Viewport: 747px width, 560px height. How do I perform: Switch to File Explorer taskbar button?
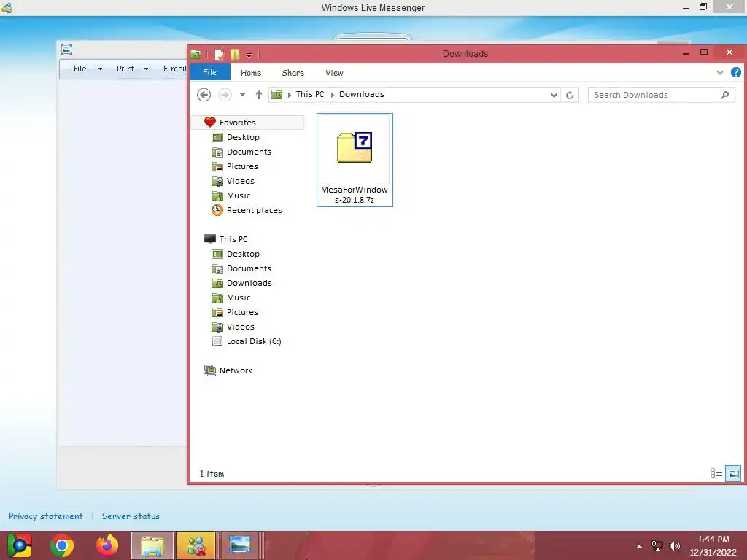(152, 545)
